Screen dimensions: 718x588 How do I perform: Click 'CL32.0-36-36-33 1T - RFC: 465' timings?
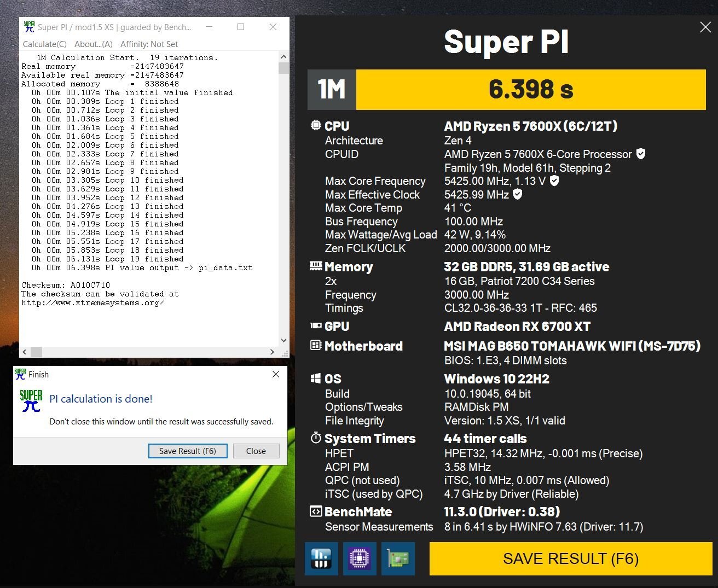point(520,308)
